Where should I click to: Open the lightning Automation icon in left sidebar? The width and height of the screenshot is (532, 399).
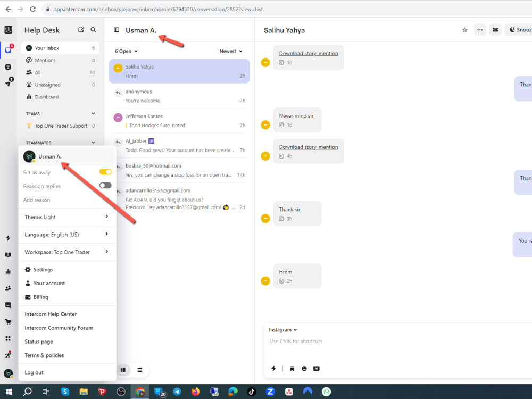[x=8, y=238]
